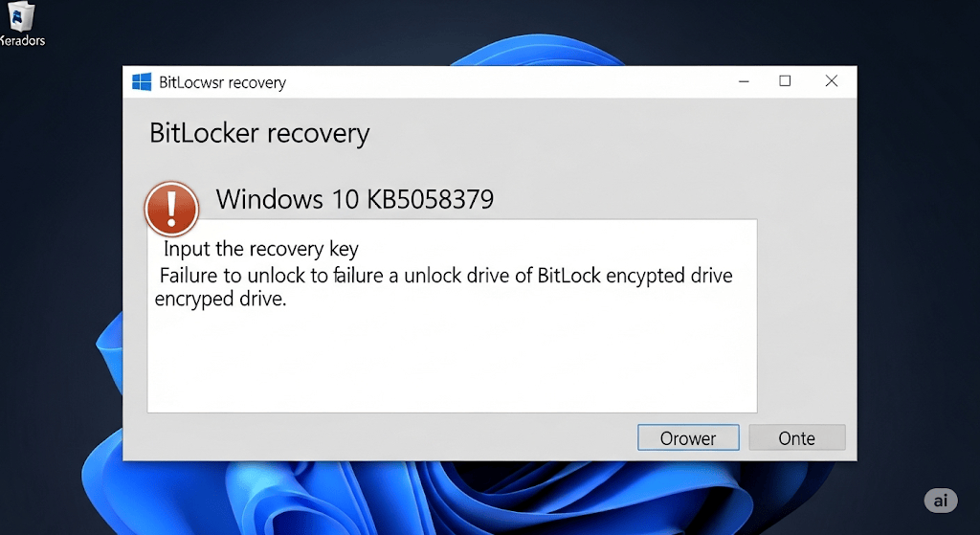Click the red exclamation warning icon
The width and height of the screenshot is (980, 535).
click(x=171, y=209)
